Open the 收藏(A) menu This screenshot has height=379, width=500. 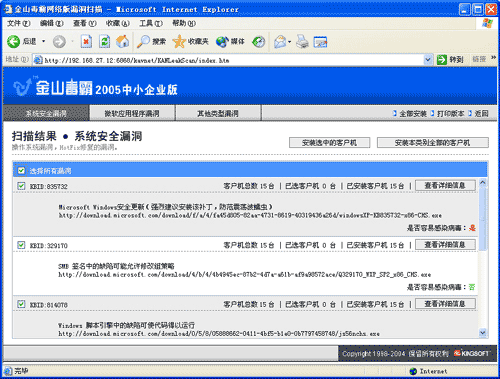point(118,23)
